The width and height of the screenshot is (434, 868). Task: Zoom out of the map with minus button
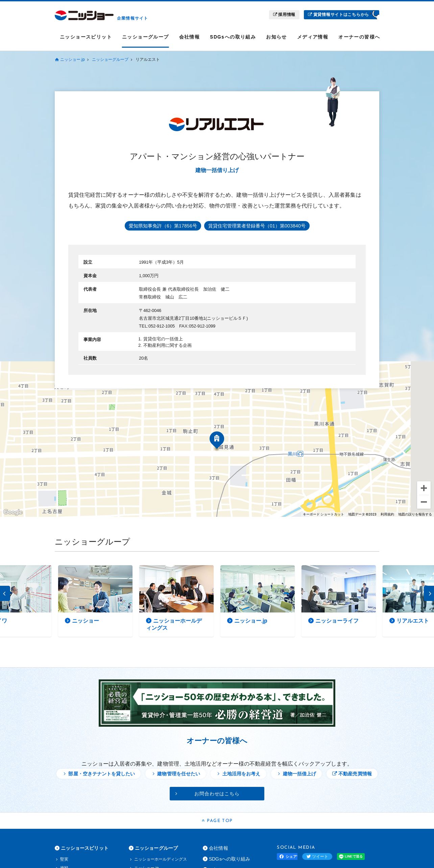pyautogui.click(x=424, y=502)
